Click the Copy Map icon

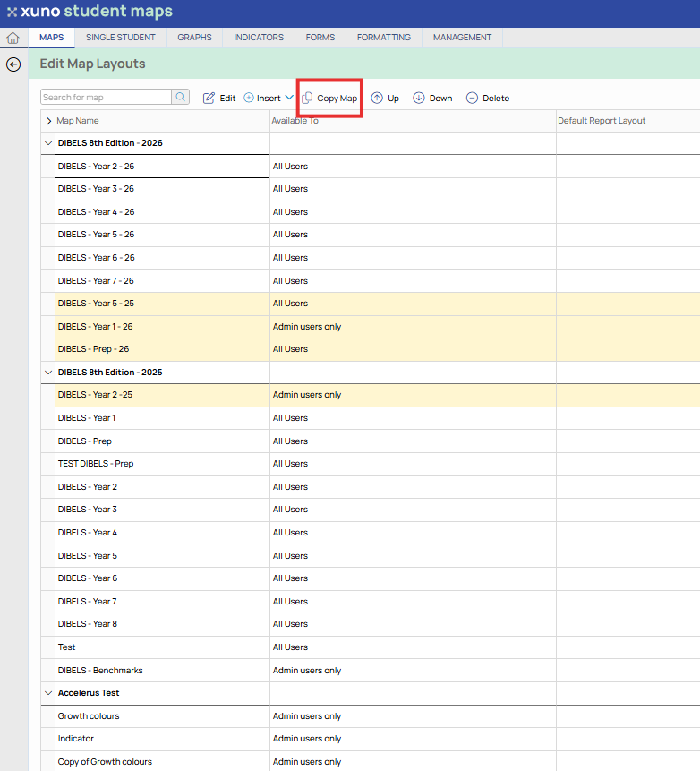pyautogui.click(x=307, y=98)
